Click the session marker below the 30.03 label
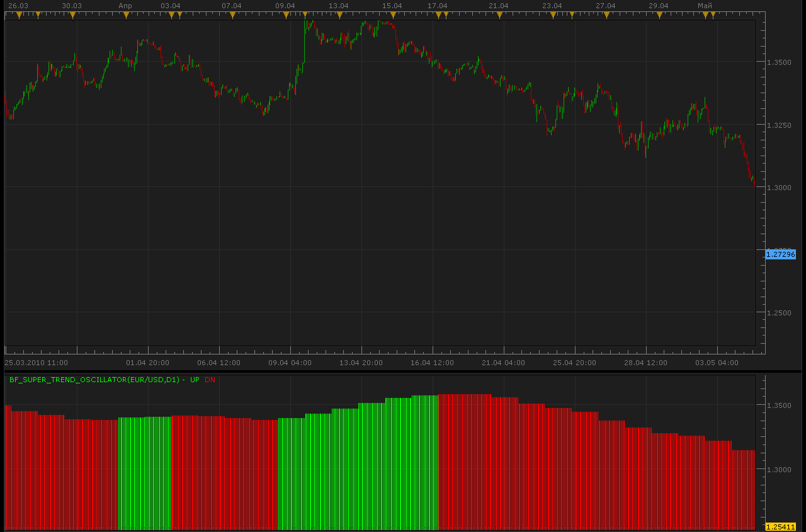806x532 pixels. (72, 15)
